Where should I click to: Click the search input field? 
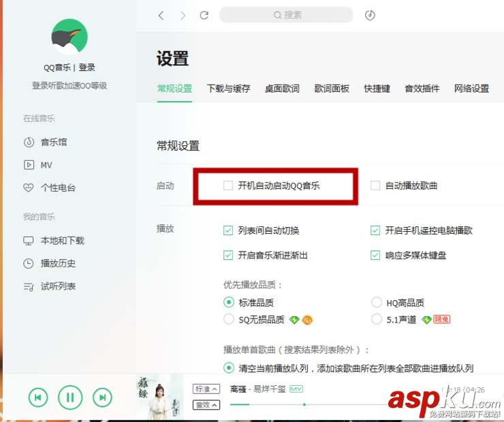pyautogui.click(x=286, y=15)
